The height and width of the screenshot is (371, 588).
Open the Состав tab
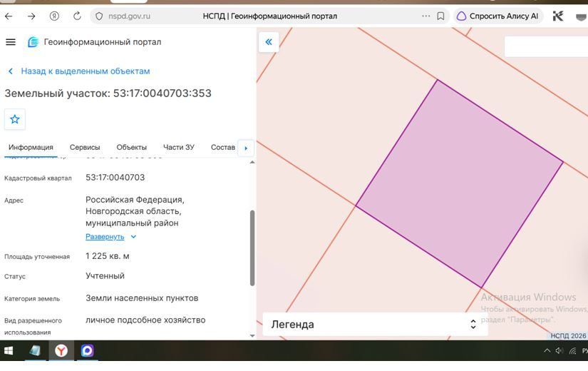(x=223, y=147)
